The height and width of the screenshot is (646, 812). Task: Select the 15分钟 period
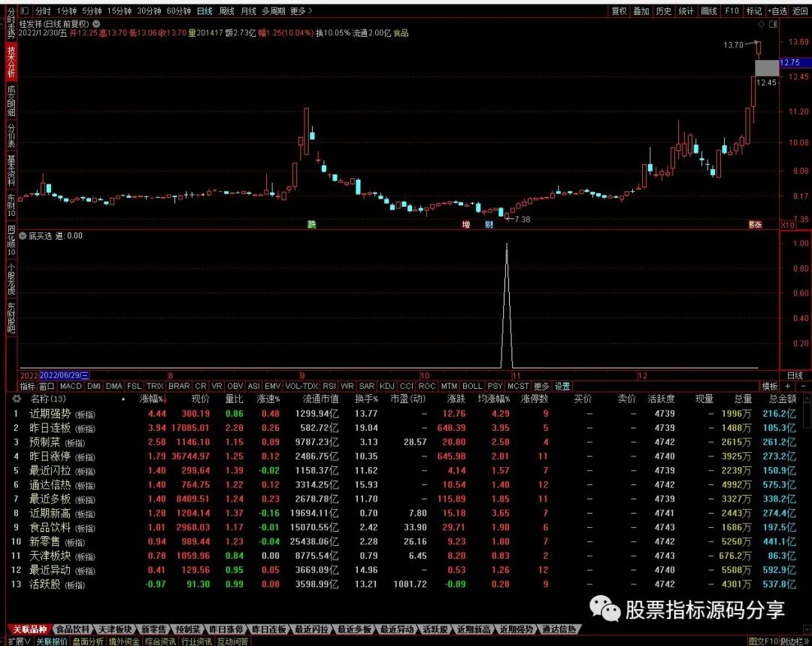(x=119, y=11)
